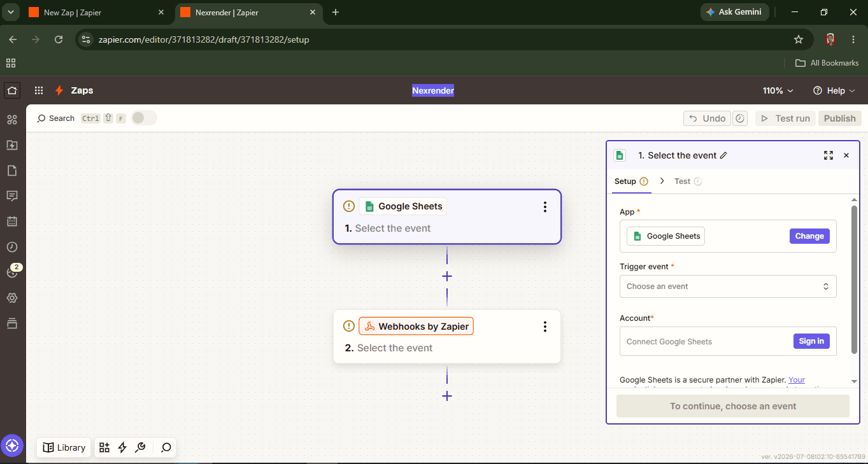Click To continue, choose an event button

[733, 406]
